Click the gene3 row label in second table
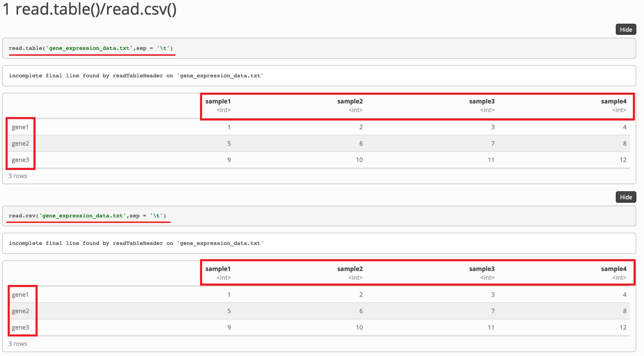Screen dimensions: 644x356 (20, 327)
